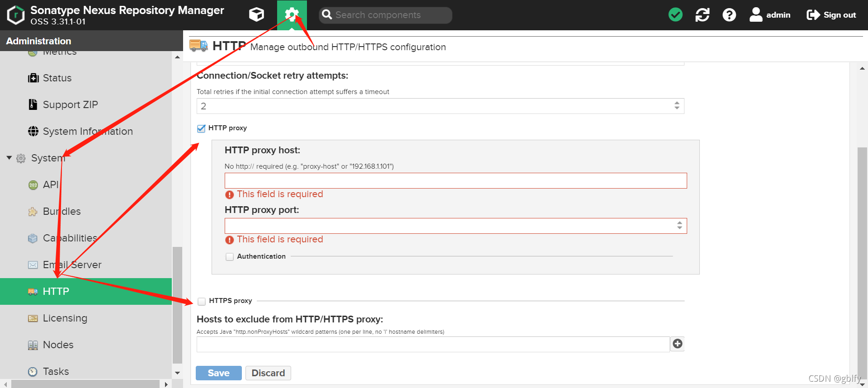This screenshot has height=388, width=868.
Task: Click the green system status check icon
Action: [x=675, y=15]
